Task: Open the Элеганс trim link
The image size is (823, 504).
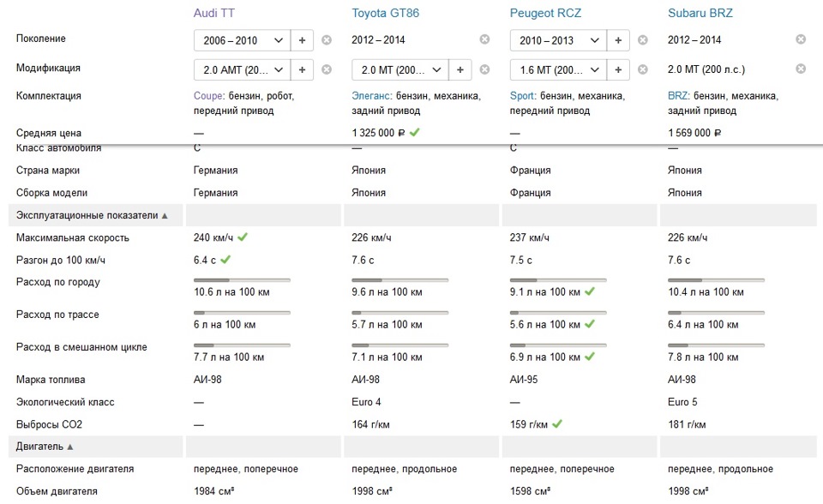Action: [371, 96]
